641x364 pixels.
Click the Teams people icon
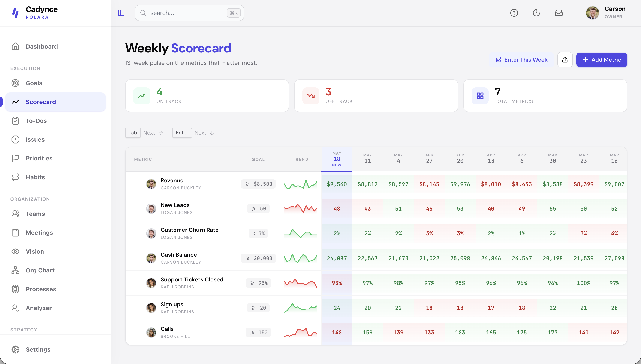tap(15, 214)
